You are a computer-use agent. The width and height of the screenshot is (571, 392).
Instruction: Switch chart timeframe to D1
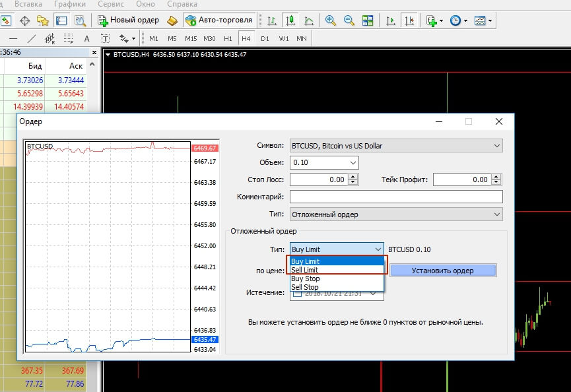tap(265, 38)
